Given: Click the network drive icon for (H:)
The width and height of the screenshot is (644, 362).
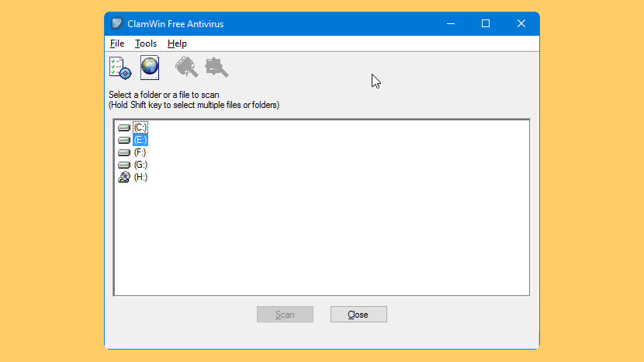Looking at the screenshot, I should pos(123,177).
